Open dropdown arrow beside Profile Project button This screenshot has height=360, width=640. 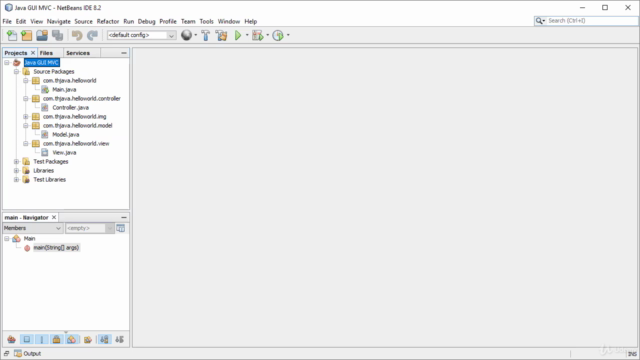tap(288, 35)
